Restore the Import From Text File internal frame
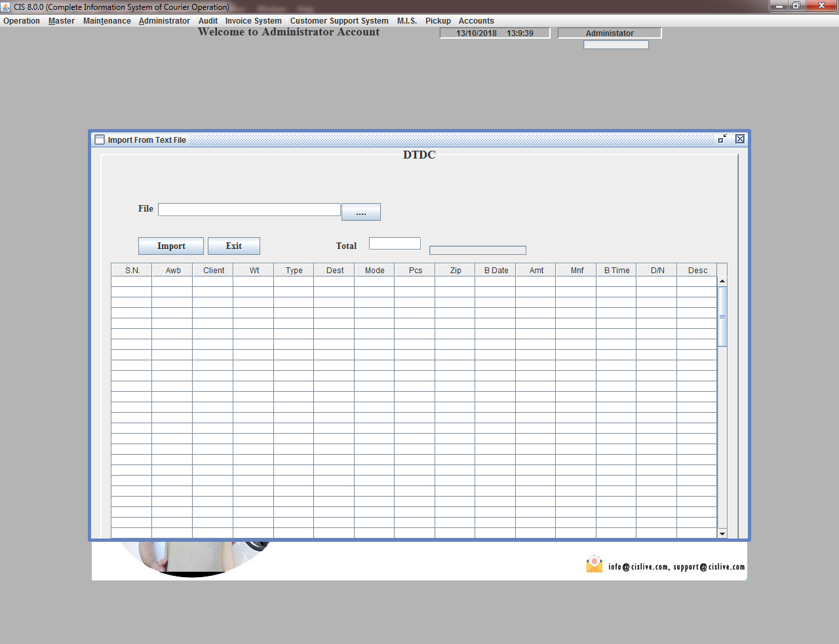This screenshot has width=839, height=644. tap(722, 139)
